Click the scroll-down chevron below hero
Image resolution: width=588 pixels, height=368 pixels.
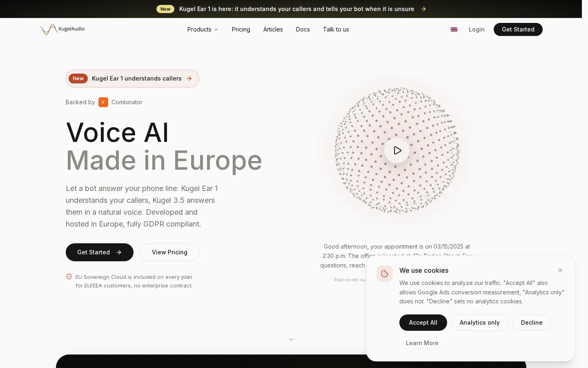[291, 339]
